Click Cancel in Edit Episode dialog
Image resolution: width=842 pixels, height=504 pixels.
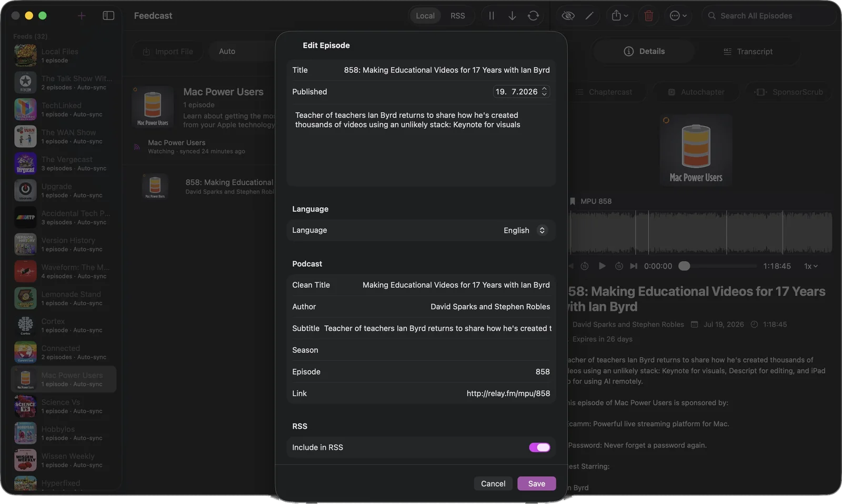coord(493,483)
